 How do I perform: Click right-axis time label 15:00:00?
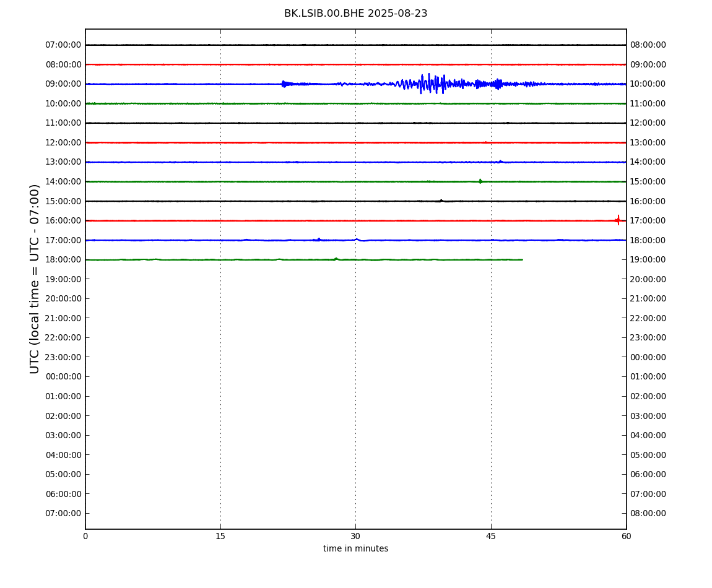(648, 181)
